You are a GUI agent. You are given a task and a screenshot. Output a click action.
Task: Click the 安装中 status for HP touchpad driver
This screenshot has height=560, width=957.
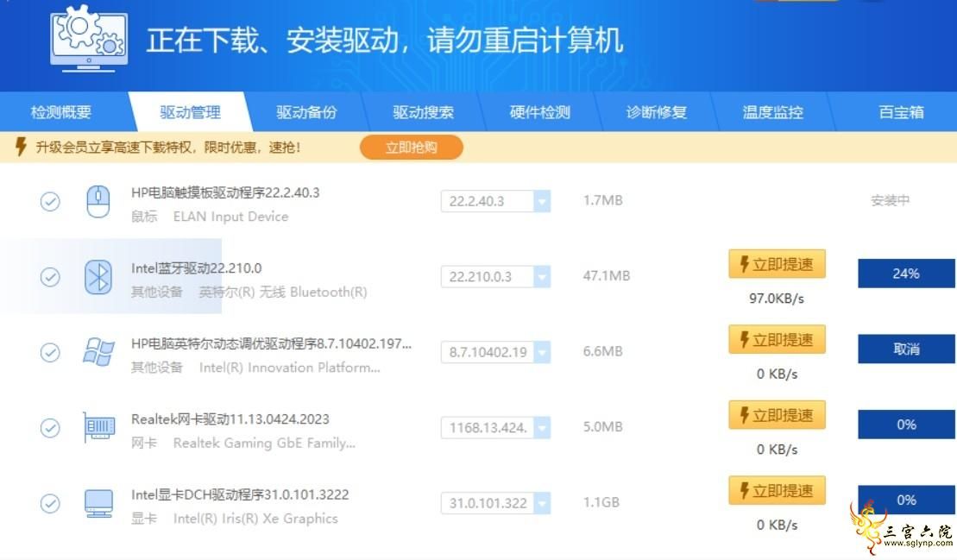[x=890, y=200]
